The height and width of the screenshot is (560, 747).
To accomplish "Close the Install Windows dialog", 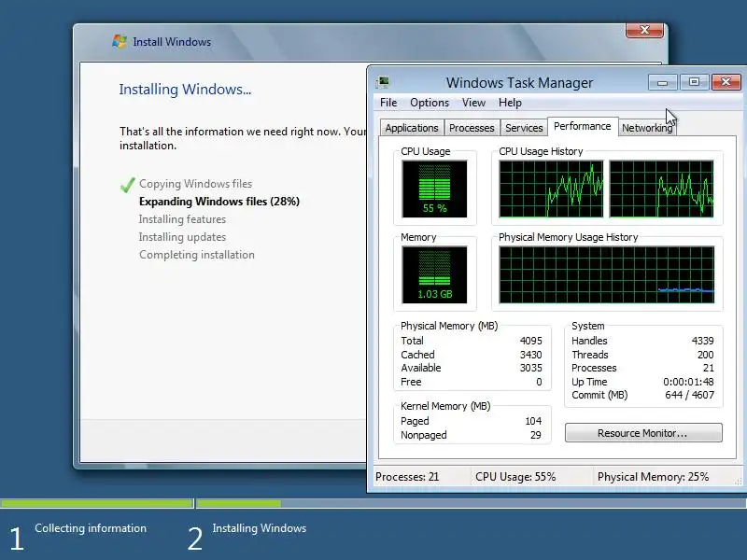I will tap(644, 30).
